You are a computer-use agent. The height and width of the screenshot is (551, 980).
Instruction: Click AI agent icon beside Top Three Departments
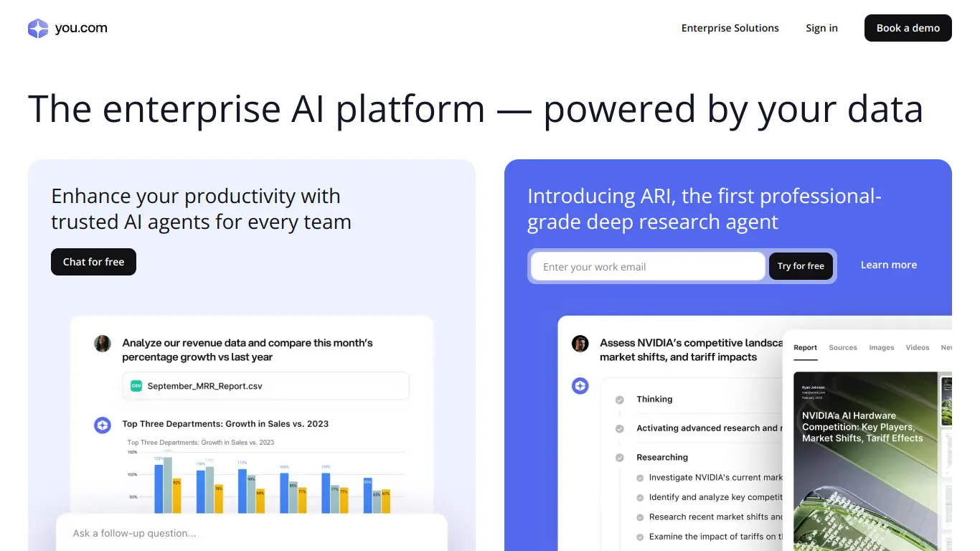(103, 425)
